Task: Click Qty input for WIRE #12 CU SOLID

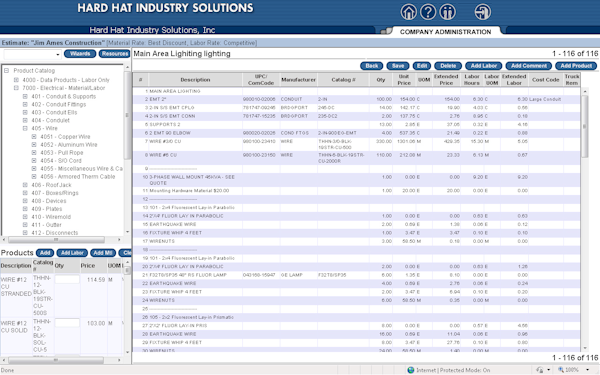Action: point(67,323)
